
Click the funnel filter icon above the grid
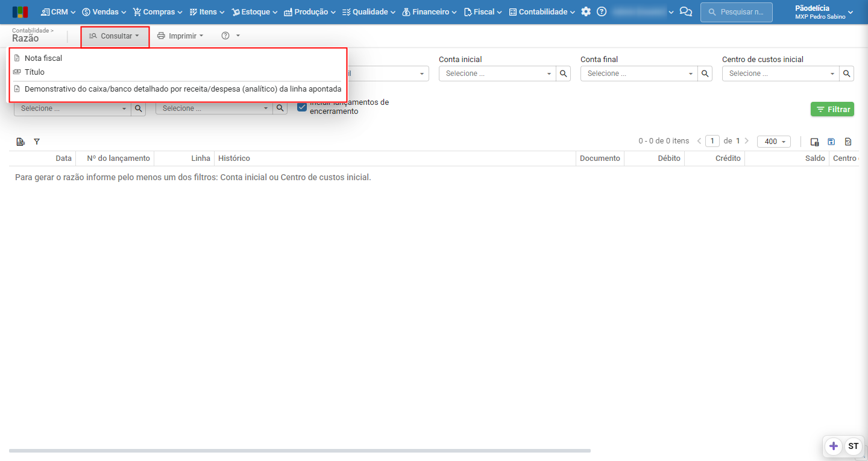point(37,142)
